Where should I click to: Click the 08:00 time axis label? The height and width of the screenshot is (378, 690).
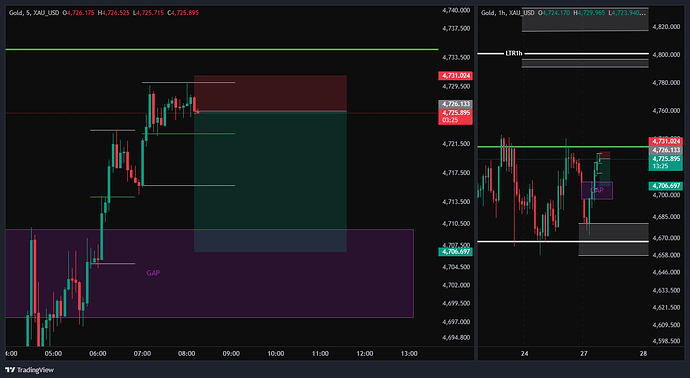(187, 353)
